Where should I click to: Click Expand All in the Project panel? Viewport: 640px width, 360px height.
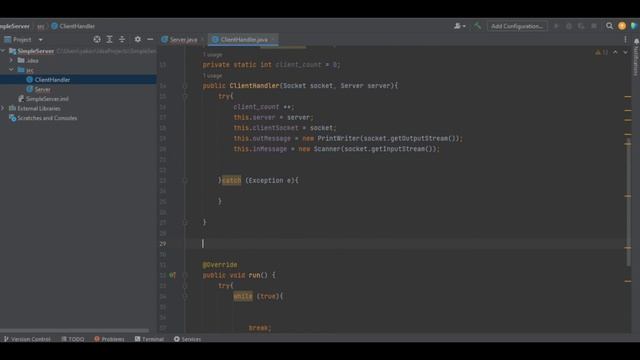[109, 39]
